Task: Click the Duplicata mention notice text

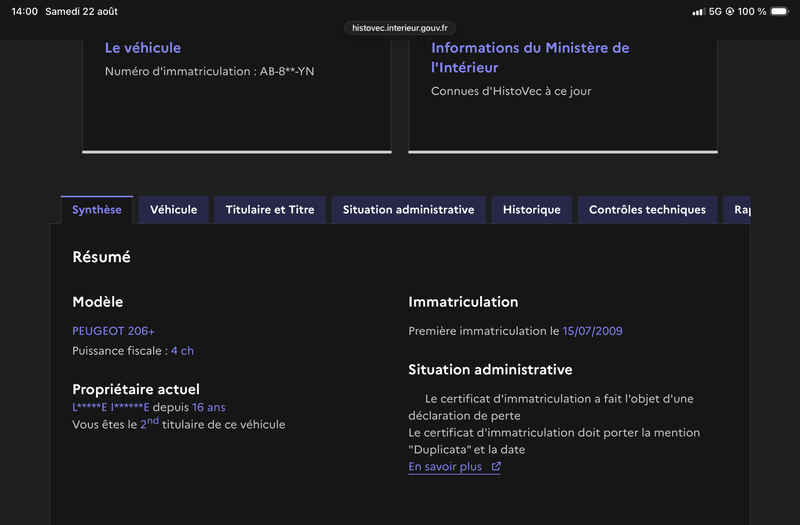Action: 554,441
